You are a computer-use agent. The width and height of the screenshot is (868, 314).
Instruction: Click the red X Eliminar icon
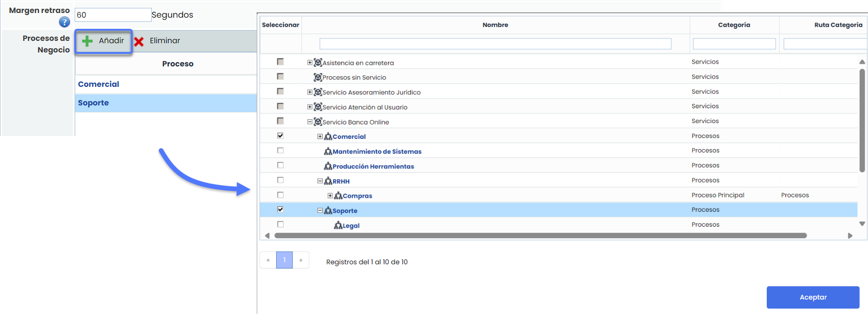tap(139, 42)
